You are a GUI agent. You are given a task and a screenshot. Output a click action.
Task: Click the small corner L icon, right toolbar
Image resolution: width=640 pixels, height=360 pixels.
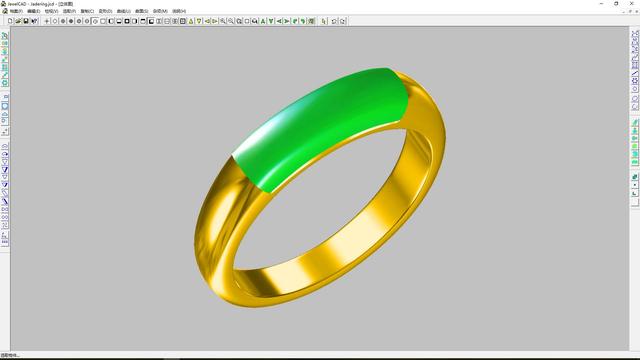click(x=635, y=193)
